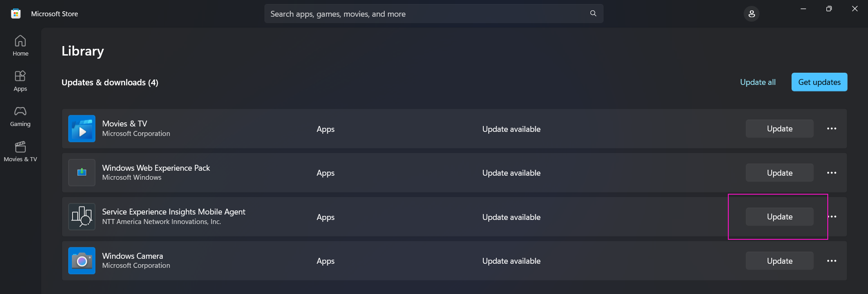Update the Movies & TV app
Viewport: 868px width, 294px height.
pyautogui.click(x=779, y=129)
